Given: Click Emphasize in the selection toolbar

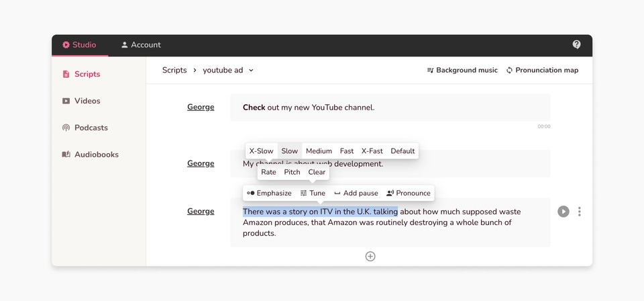Looking at the screenshot, I should point(269,193).
